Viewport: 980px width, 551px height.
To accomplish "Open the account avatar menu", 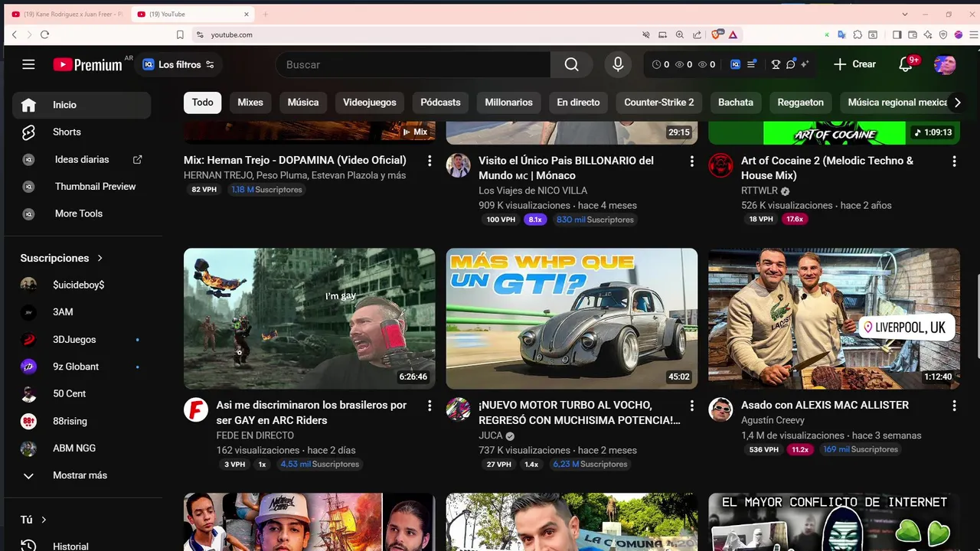I will [x=945, y=65].
